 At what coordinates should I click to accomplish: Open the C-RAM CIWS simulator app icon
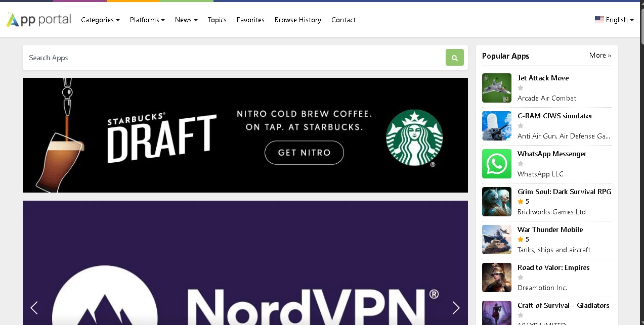click(x=497, y=126)
